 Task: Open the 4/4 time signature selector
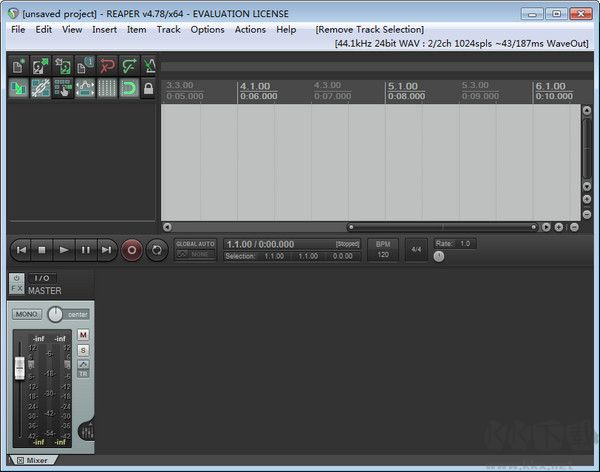tap(416, 249)
